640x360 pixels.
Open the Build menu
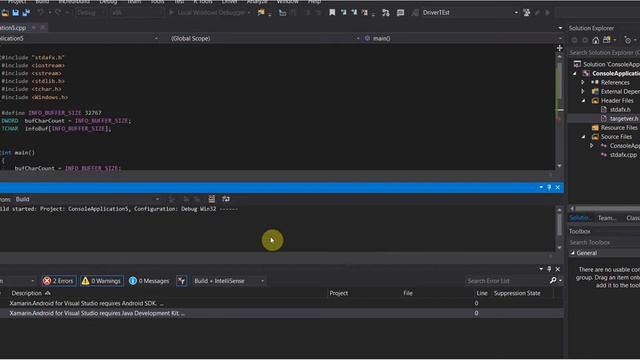click(x=42, y=2)
